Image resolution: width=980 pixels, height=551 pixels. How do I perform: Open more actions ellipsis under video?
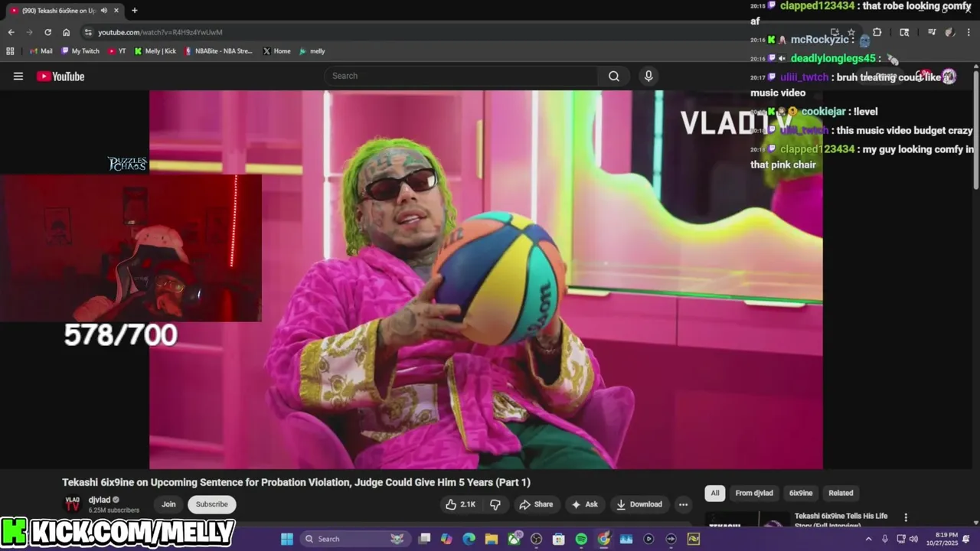click(x=683, y=504)
